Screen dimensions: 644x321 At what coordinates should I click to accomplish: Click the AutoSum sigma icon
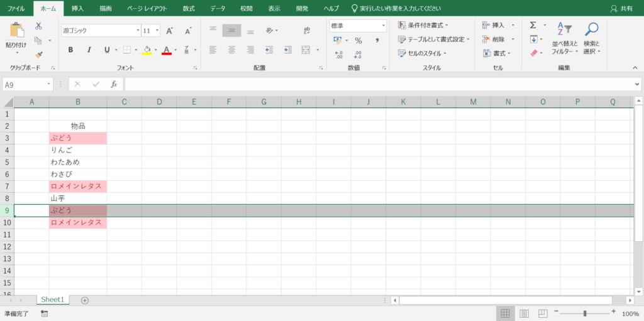[x=533, y=25]
